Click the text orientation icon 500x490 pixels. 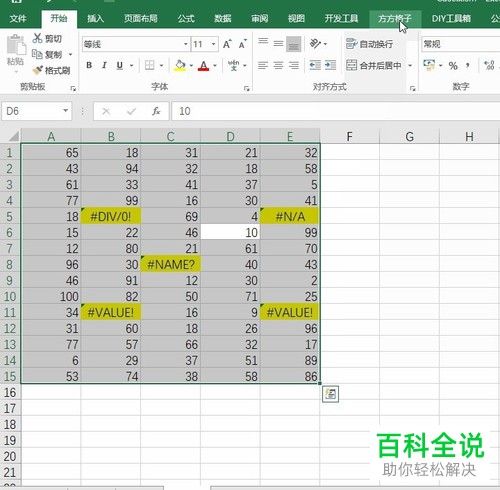(315, 43)
